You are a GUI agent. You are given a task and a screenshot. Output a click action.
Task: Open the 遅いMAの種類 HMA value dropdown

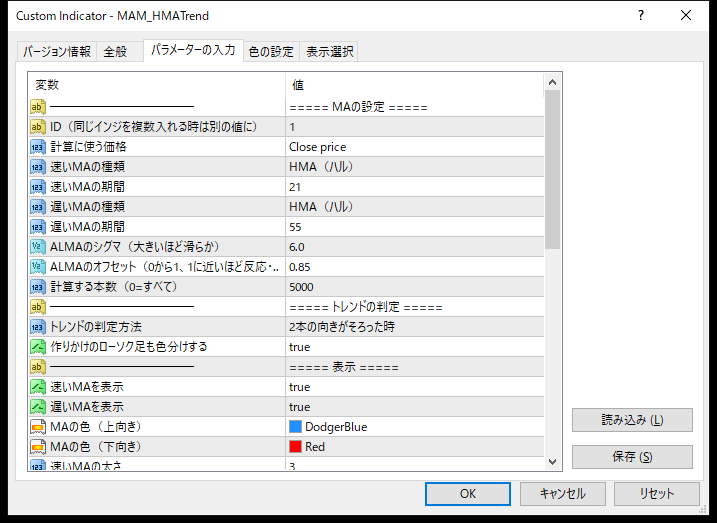[x=415, y=207]
